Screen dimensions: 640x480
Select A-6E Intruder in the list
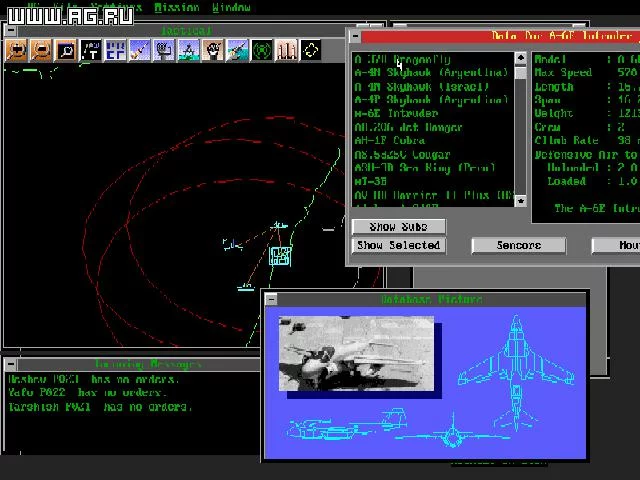[x=396, y=113]
